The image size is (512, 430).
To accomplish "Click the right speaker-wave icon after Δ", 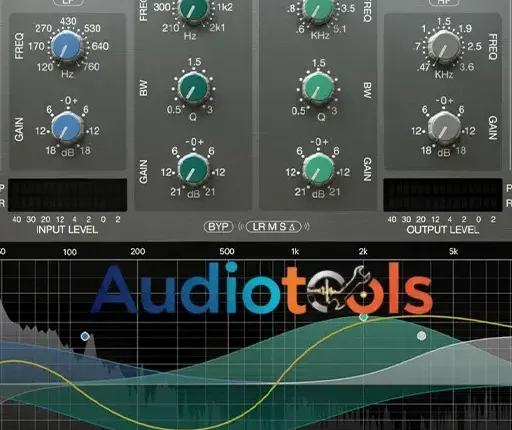I will (x=307, y=227).
